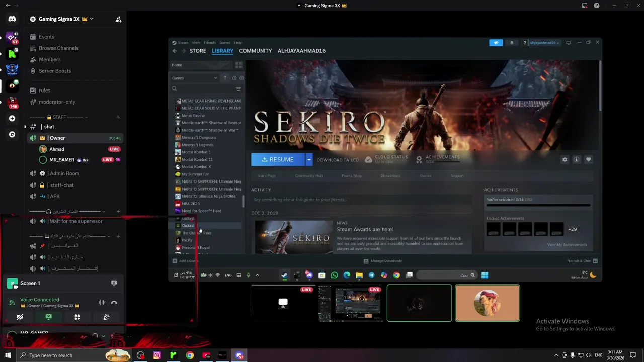Open the Discord help question mark icon
The width and height of the screenshot is (644, 362).
point(597,6)
